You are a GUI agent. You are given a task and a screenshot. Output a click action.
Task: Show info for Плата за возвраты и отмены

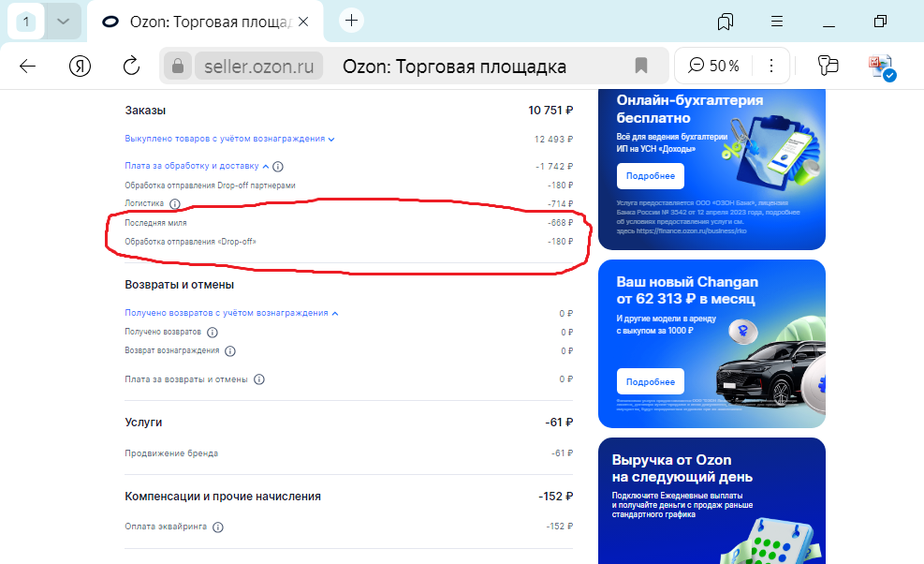(x=258, y=379)
